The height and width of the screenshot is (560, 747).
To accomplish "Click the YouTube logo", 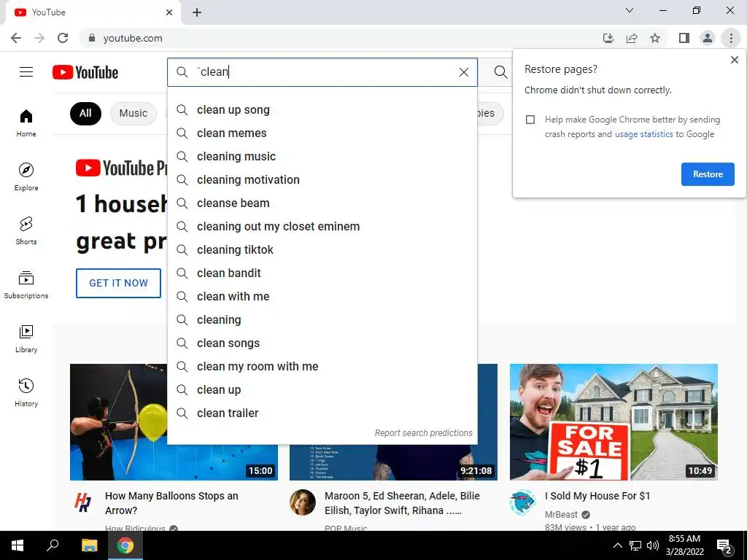I will (85, 72).
